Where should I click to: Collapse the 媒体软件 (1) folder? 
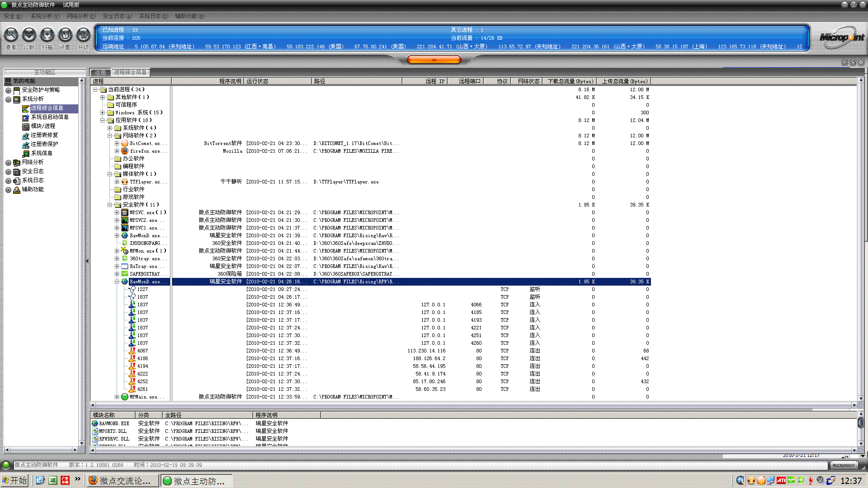pyautogui.click(x=109, y=174)
